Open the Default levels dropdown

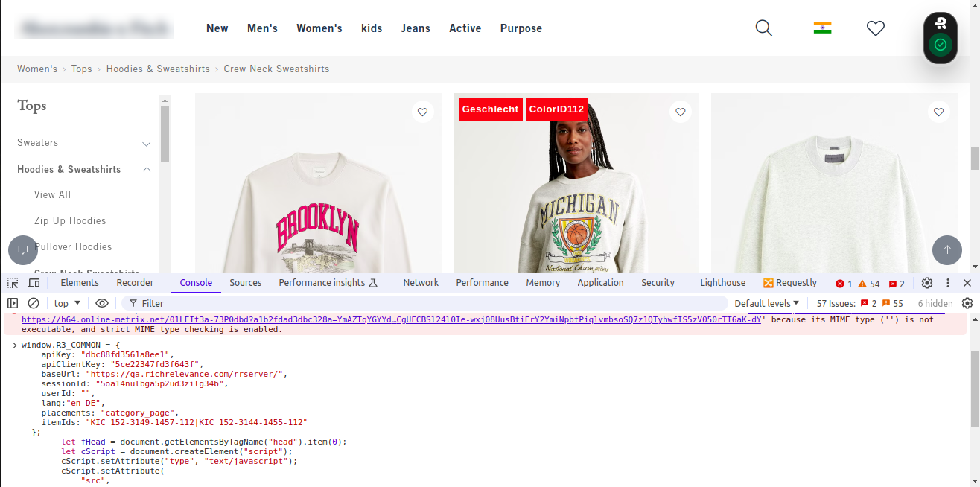(766, 303)
